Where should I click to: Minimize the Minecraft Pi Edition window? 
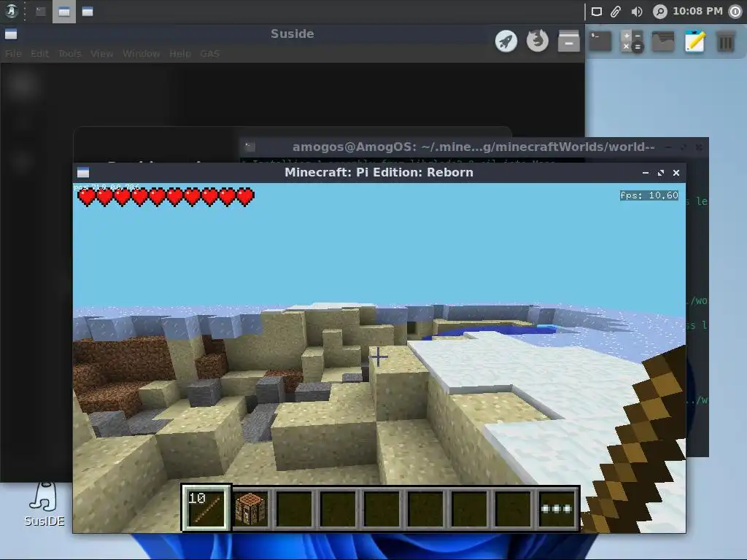click(646, 173)
